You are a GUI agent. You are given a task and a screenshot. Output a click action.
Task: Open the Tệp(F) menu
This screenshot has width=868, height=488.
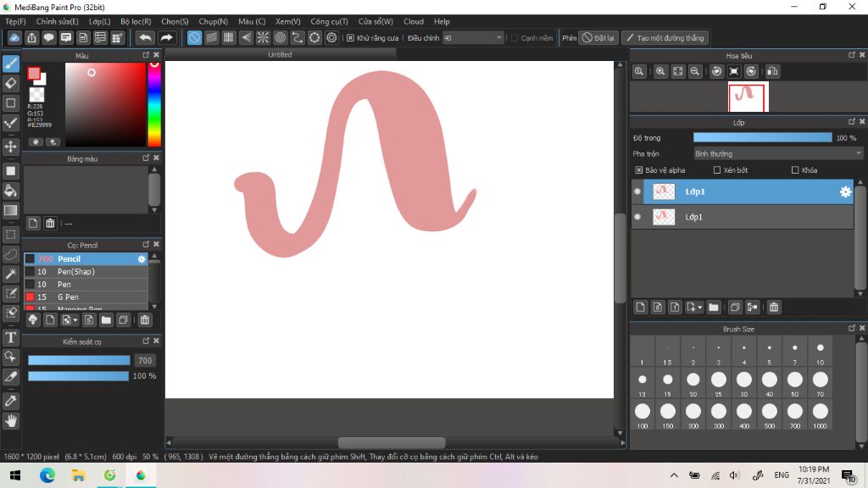15,21
